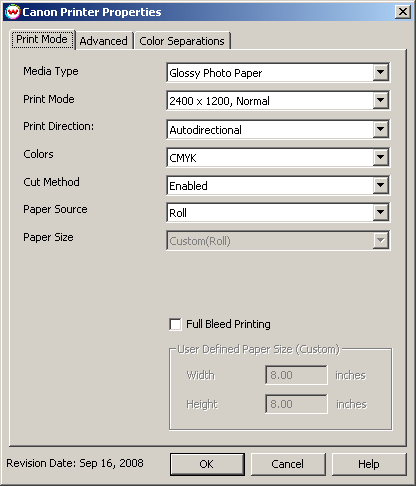
Task: Click the Revision Date: Sep 16, 2008 text
Action: (x=75, y=463)
